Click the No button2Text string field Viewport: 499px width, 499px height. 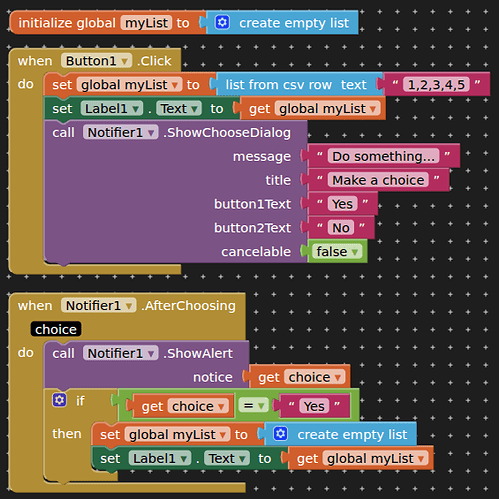(341, 228)
